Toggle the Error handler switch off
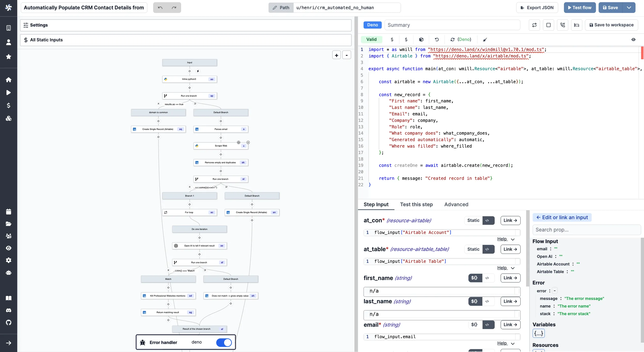Viewport: 644px width, 352px height. (x=224, y=342)
